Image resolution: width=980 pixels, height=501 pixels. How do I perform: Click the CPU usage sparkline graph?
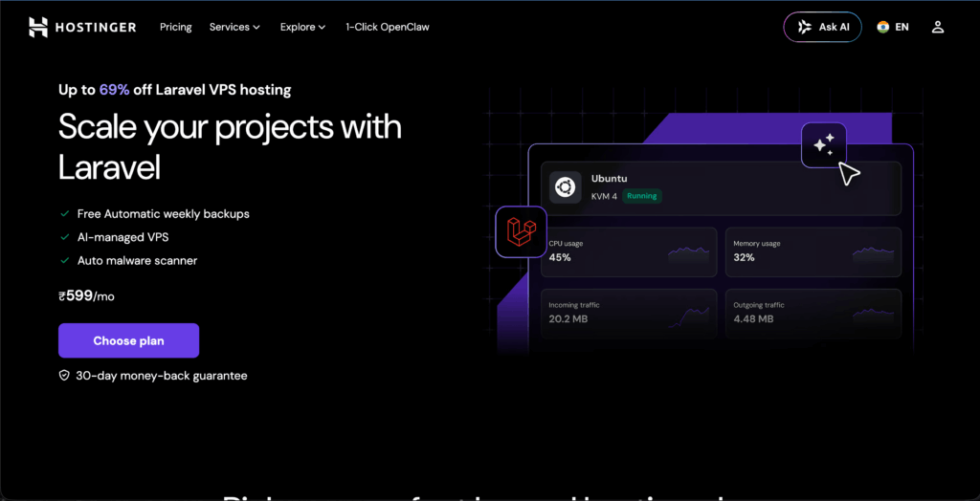click(x=689, y=253)
